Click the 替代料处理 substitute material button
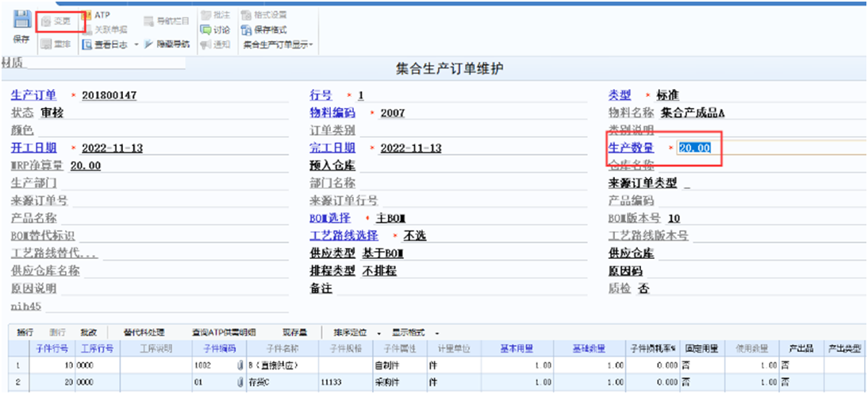Image resolution: width=868 pixels, height=394 pixels. tap(144, 333)
